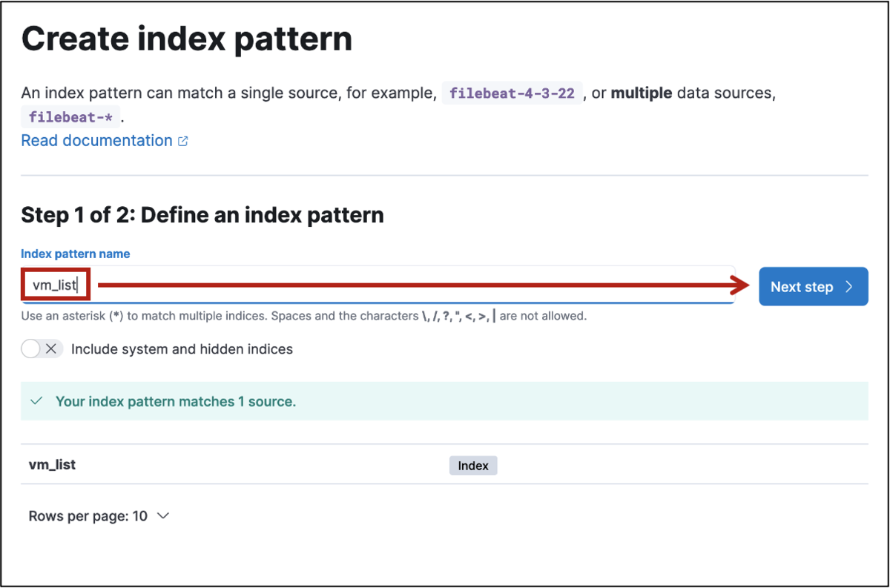Click the filebeat-* code example
Image resolution: width=890 pixels, height=588 pixels.
click(x=70, y=117)
